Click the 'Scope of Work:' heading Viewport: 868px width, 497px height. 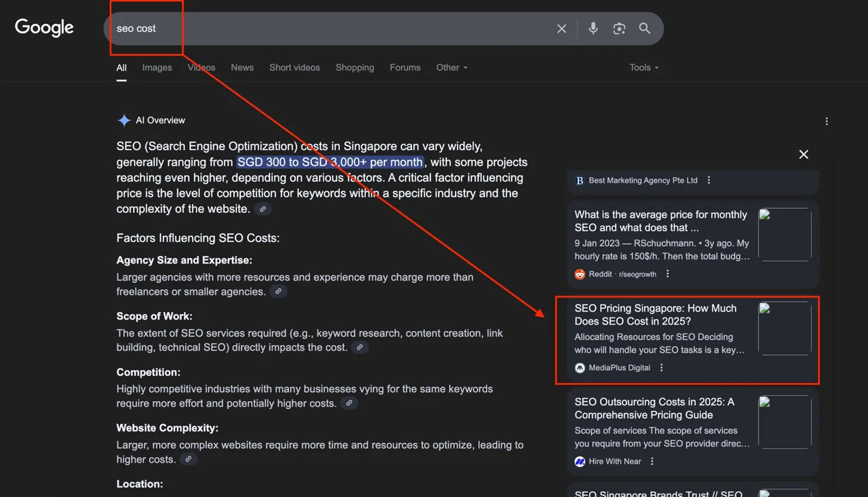coord(154,316)
